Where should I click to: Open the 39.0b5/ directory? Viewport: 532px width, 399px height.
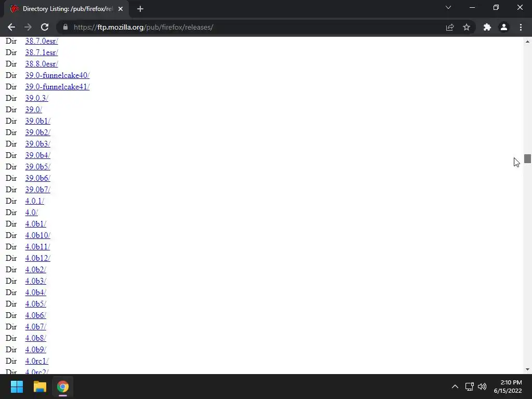(37, 167)
